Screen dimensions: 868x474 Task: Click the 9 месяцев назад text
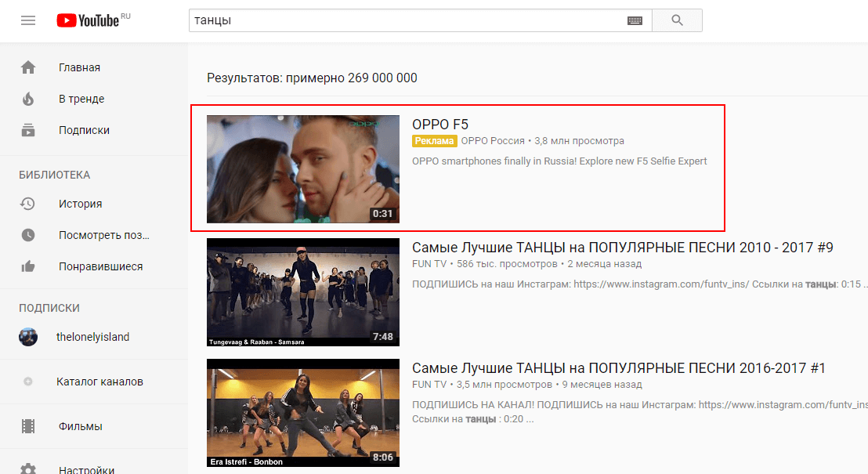[602, 385]
